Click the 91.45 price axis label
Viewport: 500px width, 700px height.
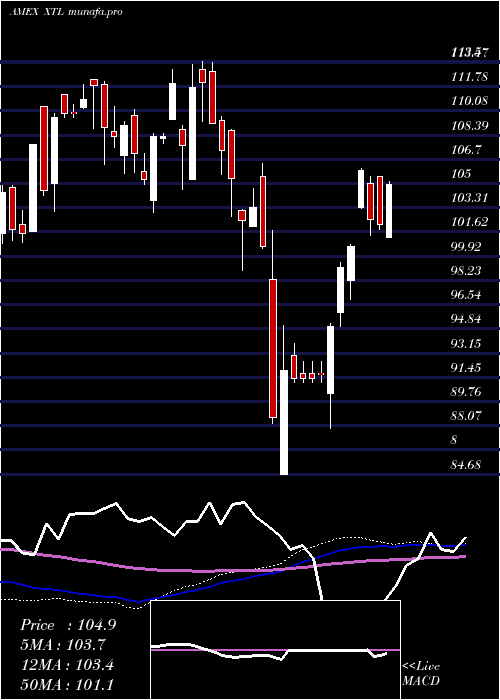tap(466, 367)
